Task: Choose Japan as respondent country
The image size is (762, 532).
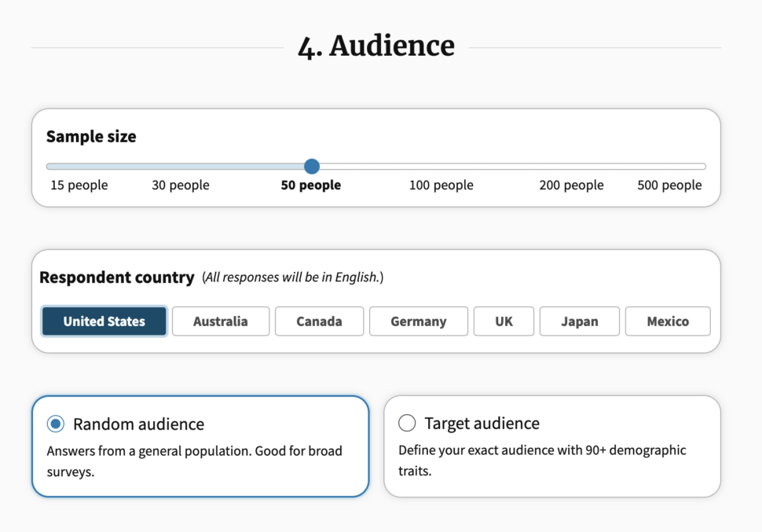Action: pos(580,321)
